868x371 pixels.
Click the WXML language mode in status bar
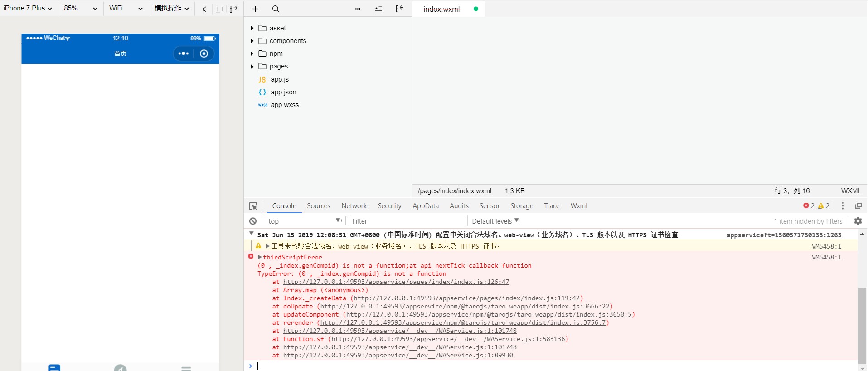[x=851, y=191]
